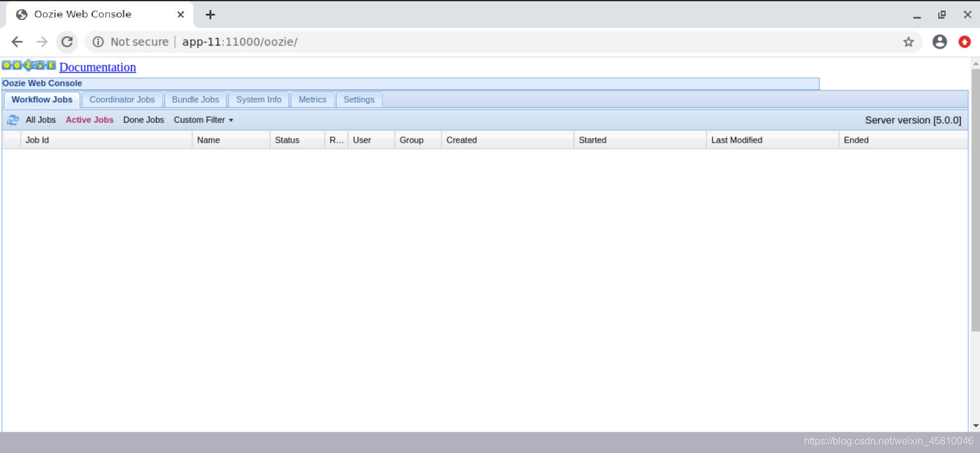Screen dimensions: 980x453
Task: Click the scrollbar down arrow
Action: click(x=976, y=426)
